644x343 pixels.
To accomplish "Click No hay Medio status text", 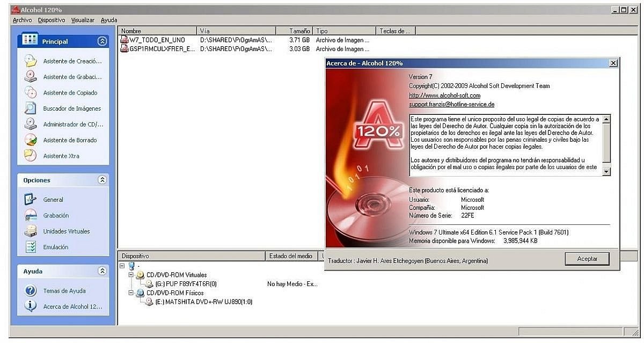I will [292, 284].
